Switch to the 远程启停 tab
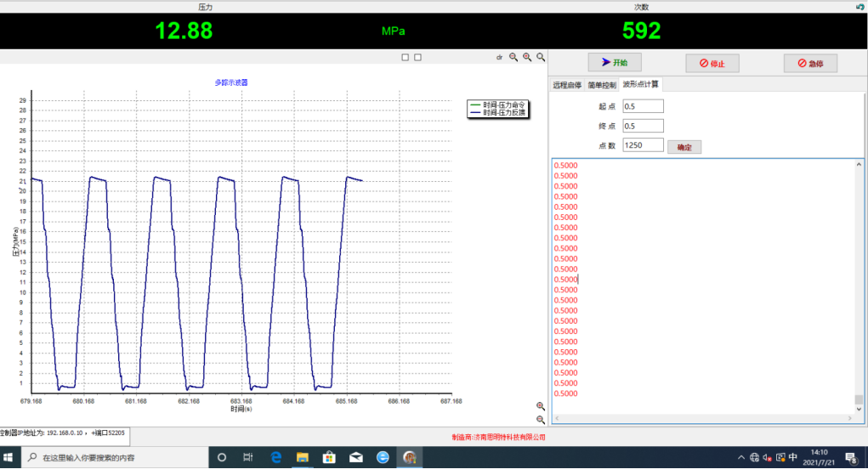This screenshot has height=475, width=868. click(x=567, y=85)
